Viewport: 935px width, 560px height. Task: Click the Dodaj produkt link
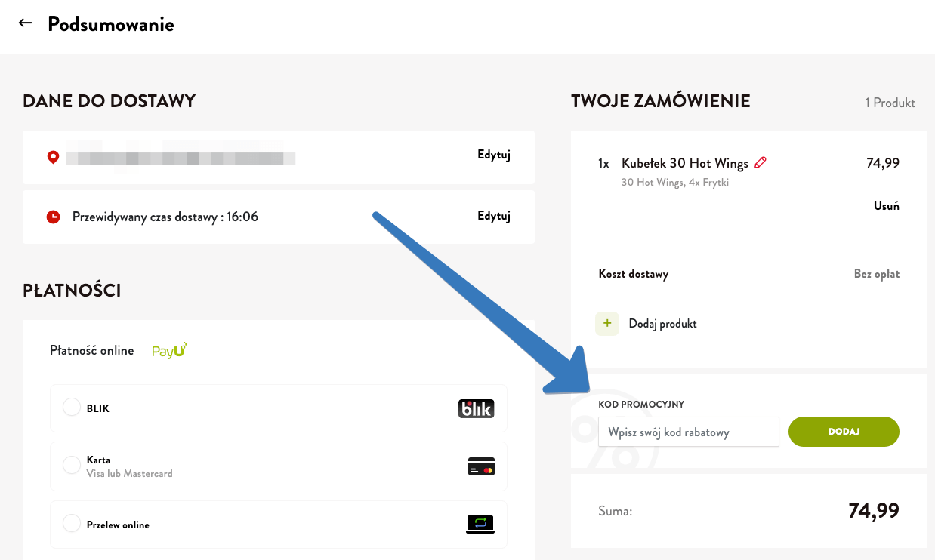(x=662, y=324)
